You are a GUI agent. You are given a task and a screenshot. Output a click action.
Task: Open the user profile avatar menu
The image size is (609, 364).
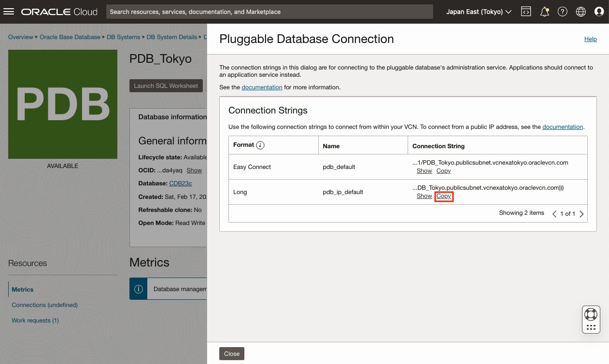[599, 12]
